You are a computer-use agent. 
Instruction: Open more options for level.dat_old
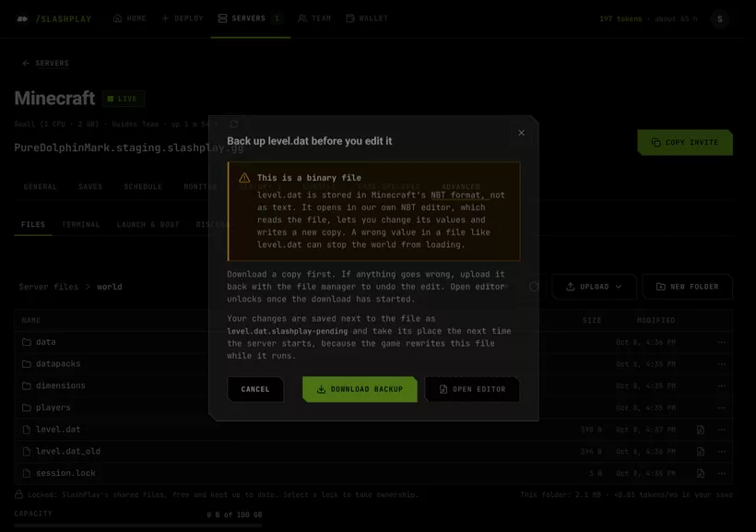(721, 452)
